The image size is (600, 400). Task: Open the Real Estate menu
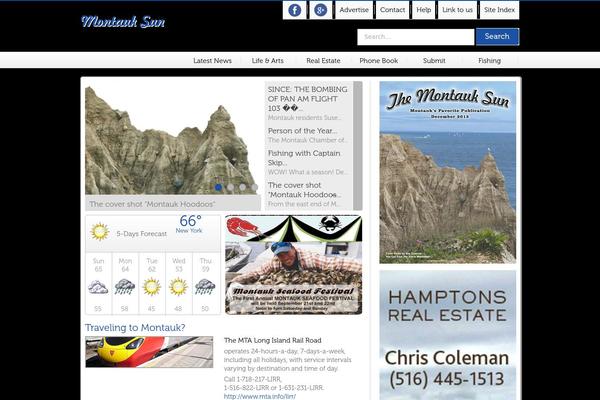[x=323, y=60]
